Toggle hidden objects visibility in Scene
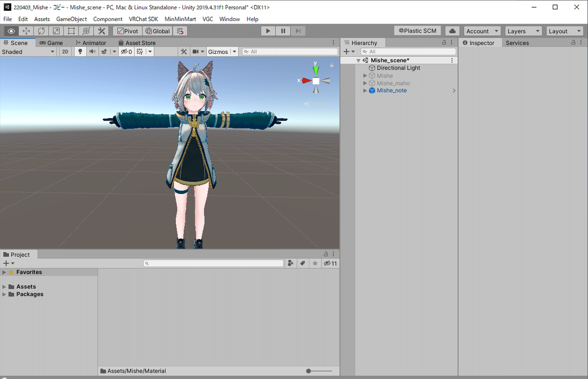Viewport: 588px width, 379px height. pos(126,51)
